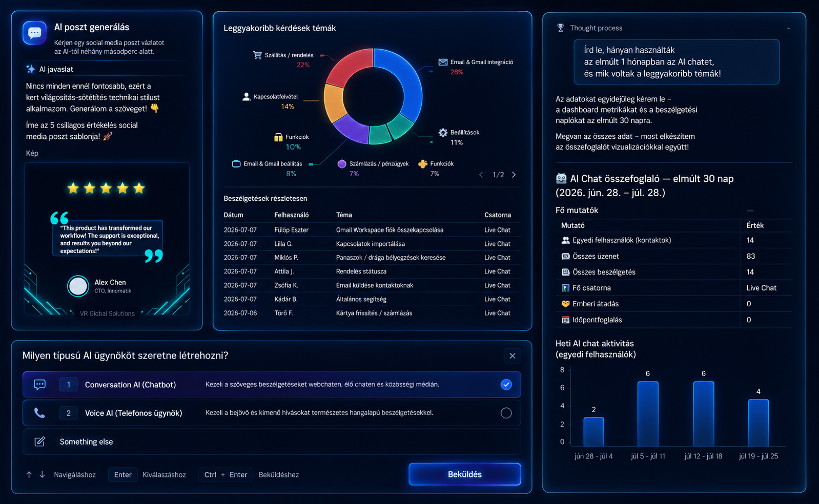
Task: Click the users icon in Egyedi felhasználók row
Action: [566, 240]
